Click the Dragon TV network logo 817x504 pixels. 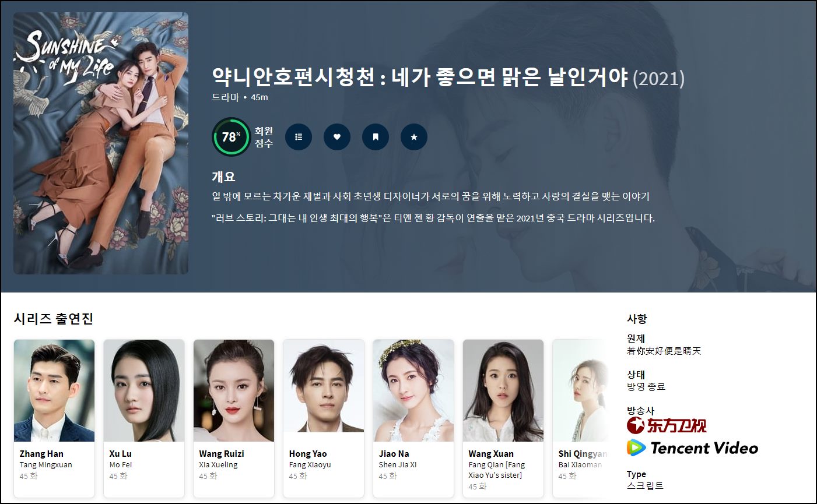coord(667,425)
